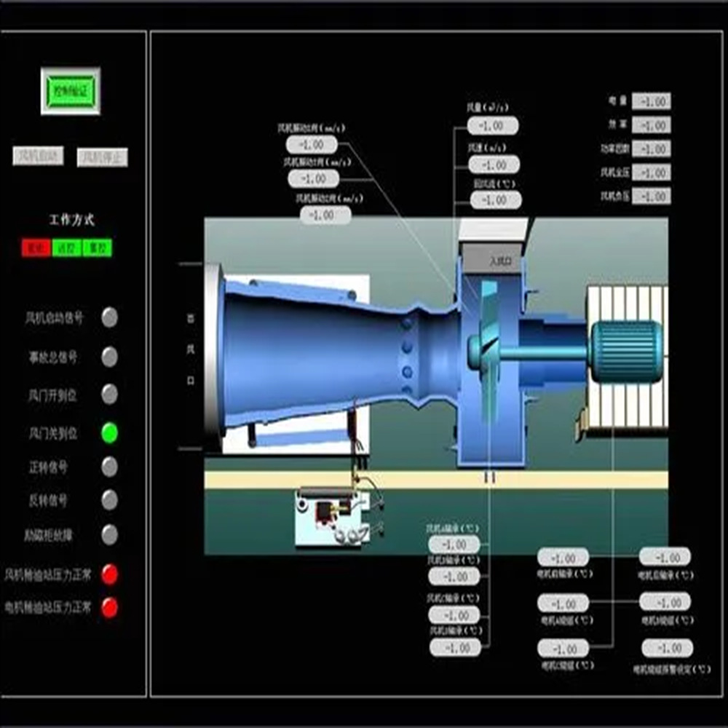Viewport: 728px width, 728px height.
Task: Click the red 电机稀油站压力正常 lamp
Action: click(x=110, y=607)
